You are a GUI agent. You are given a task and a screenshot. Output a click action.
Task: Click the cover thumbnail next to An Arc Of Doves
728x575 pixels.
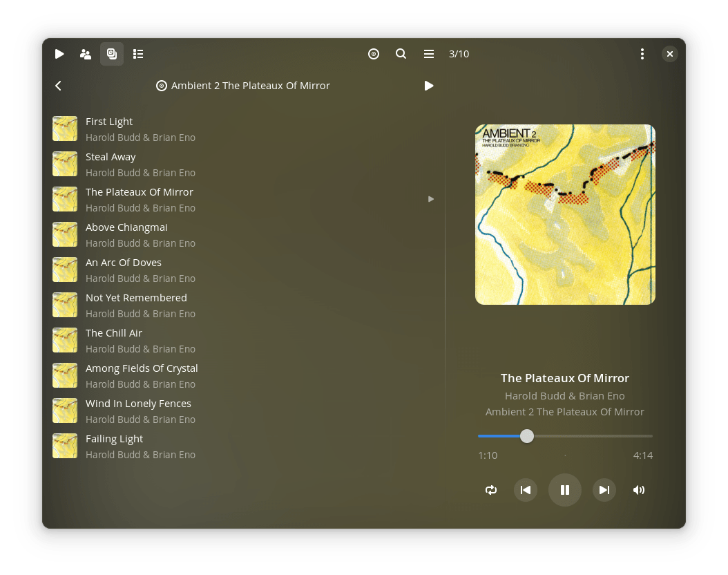pos(65,270)
